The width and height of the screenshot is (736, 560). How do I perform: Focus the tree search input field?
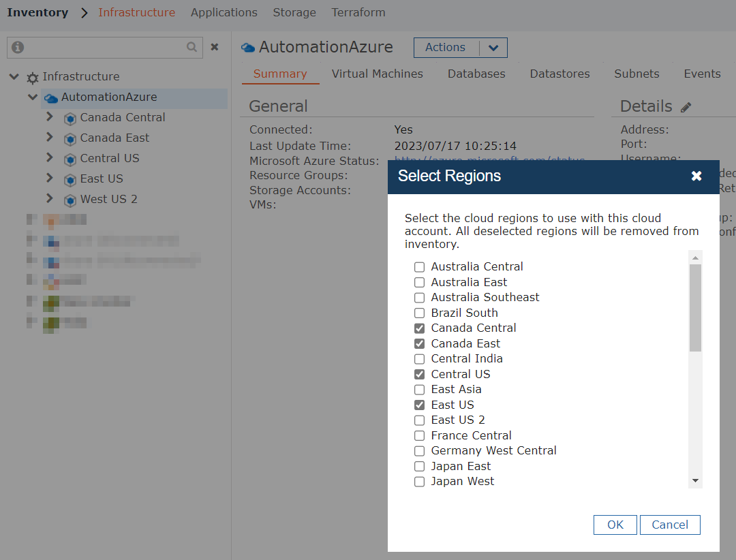pyautogui.click(x=105, y=48)
